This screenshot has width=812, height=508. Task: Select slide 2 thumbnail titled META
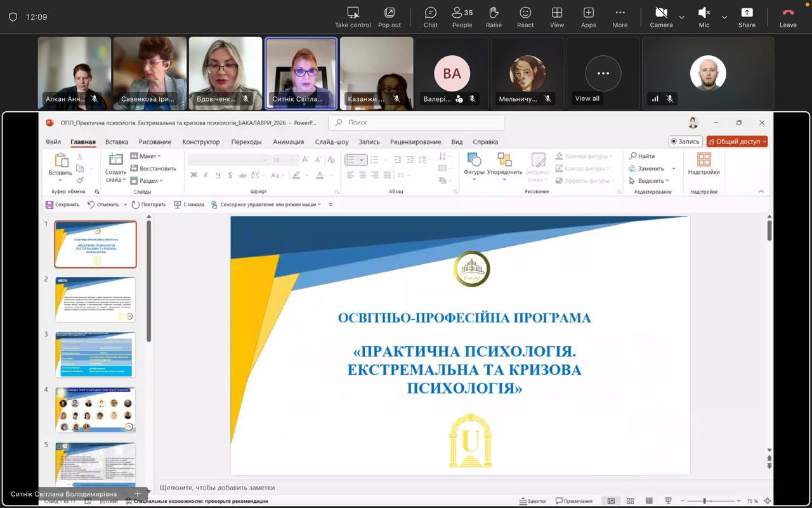[x=95, y=299]
